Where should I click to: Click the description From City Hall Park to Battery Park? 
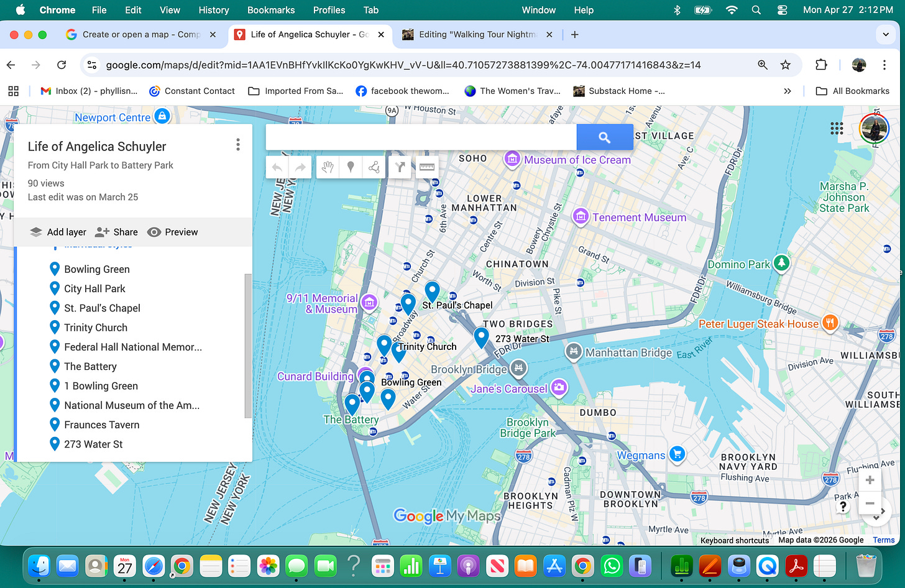[x=101, y=165]
